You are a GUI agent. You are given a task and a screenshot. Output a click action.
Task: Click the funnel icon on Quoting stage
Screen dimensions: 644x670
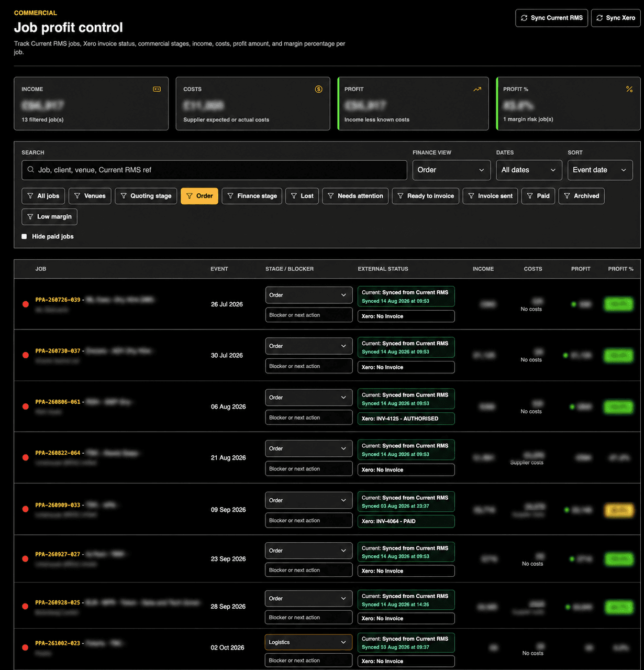124,196
